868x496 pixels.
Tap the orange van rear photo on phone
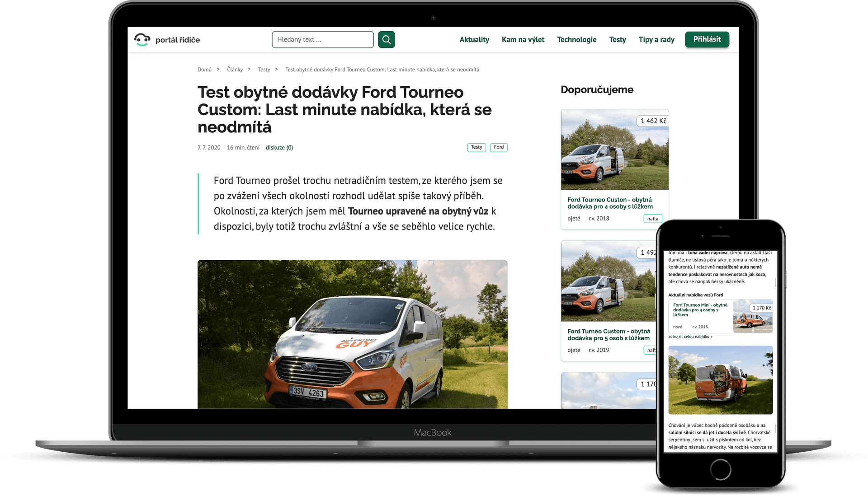721,380
